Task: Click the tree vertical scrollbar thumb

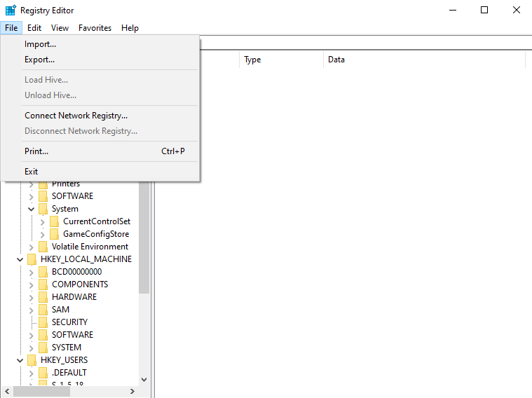Action: (x=144, y=238)
